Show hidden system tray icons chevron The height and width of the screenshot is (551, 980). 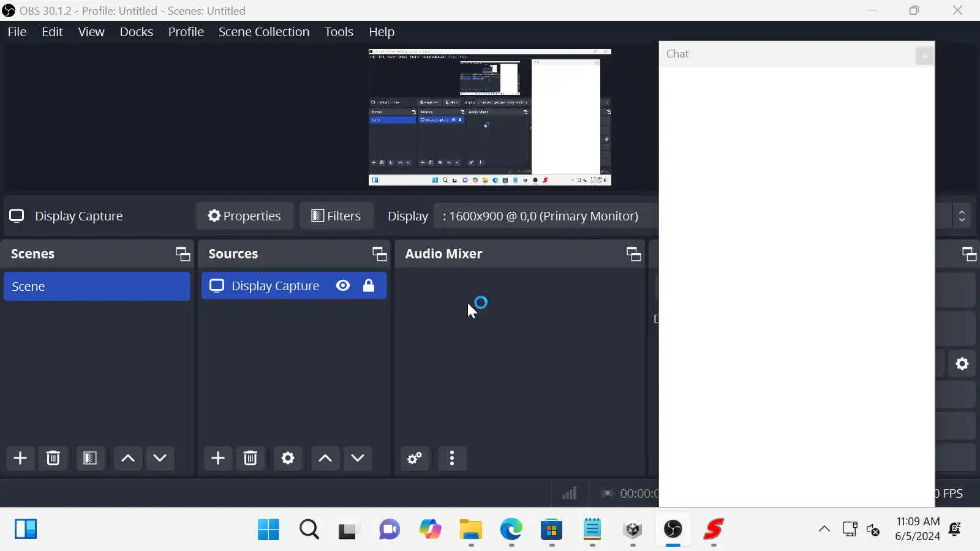pyautogui.click(x=824, y=530)
